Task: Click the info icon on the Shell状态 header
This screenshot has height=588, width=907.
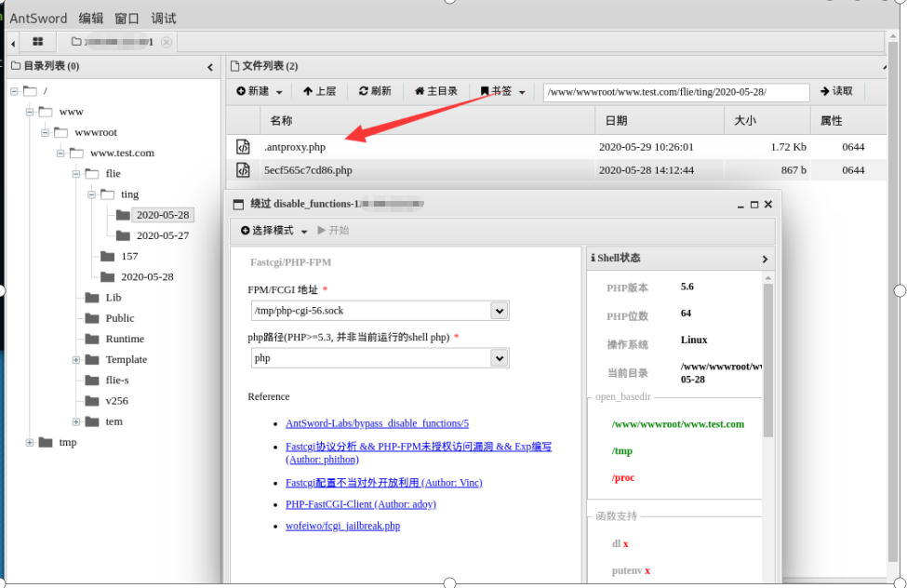Action: (593, 258)
